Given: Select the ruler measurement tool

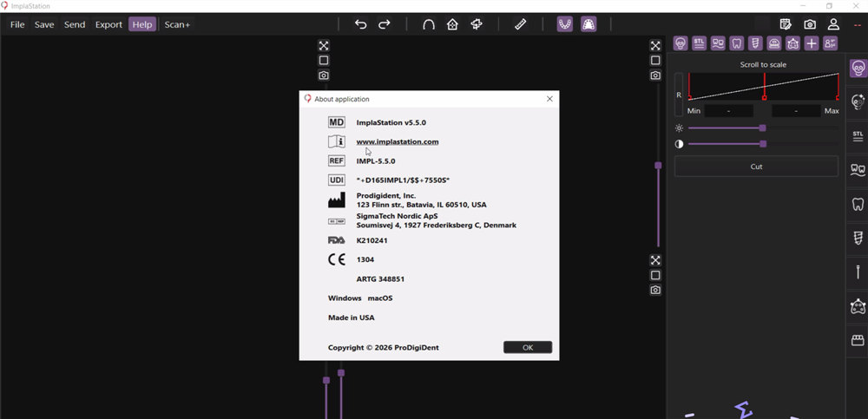Looking at the screenshot, I should tap(520, 24).
